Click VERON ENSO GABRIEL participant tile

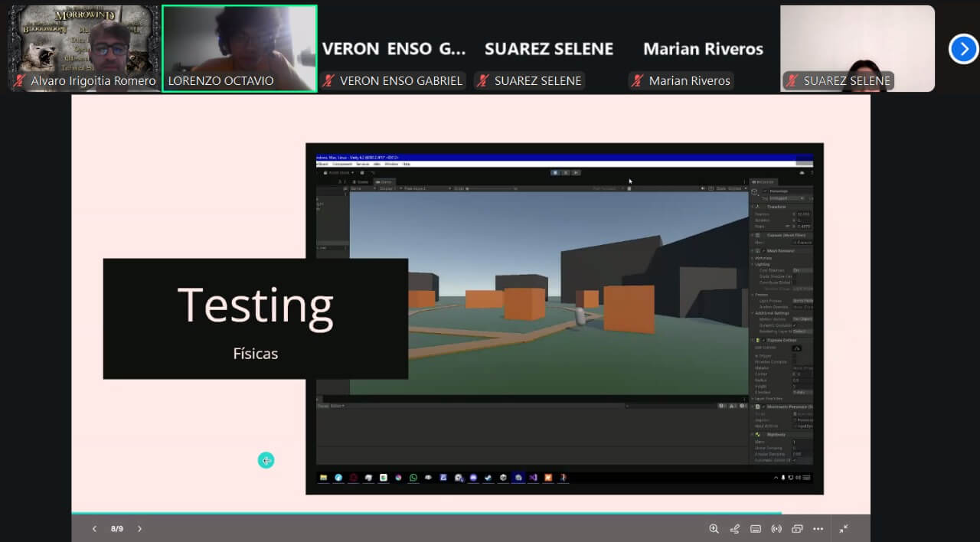coord(393,49)
